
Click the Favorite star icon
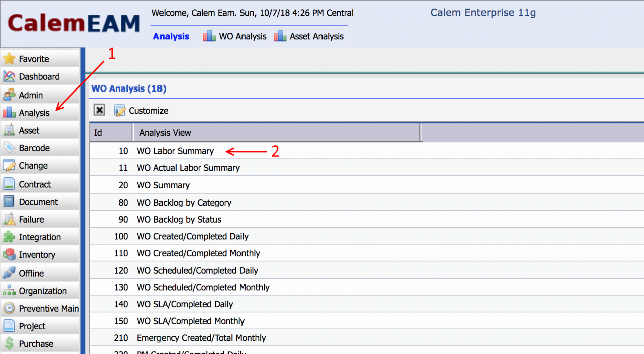point(9,59)
